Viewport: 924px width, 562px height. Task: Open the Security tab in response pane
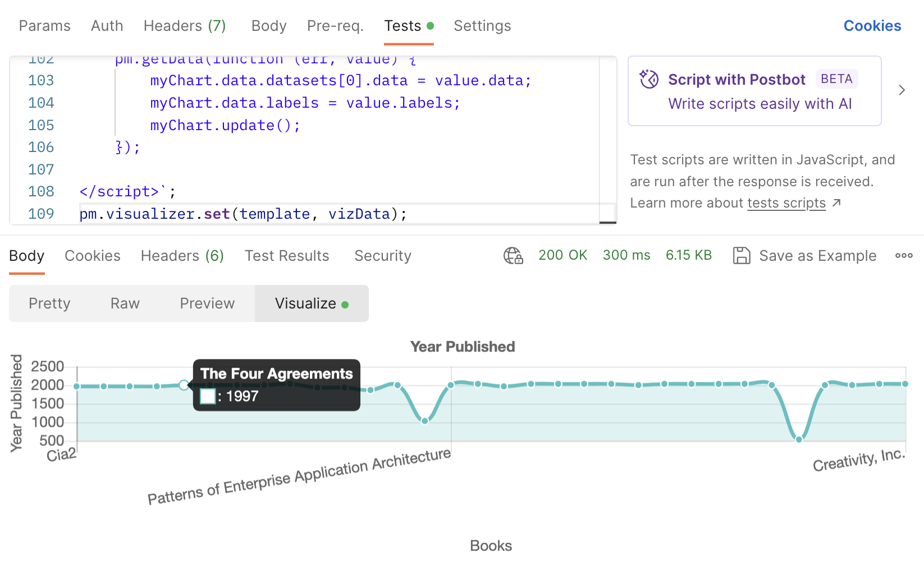click(382, 255)
